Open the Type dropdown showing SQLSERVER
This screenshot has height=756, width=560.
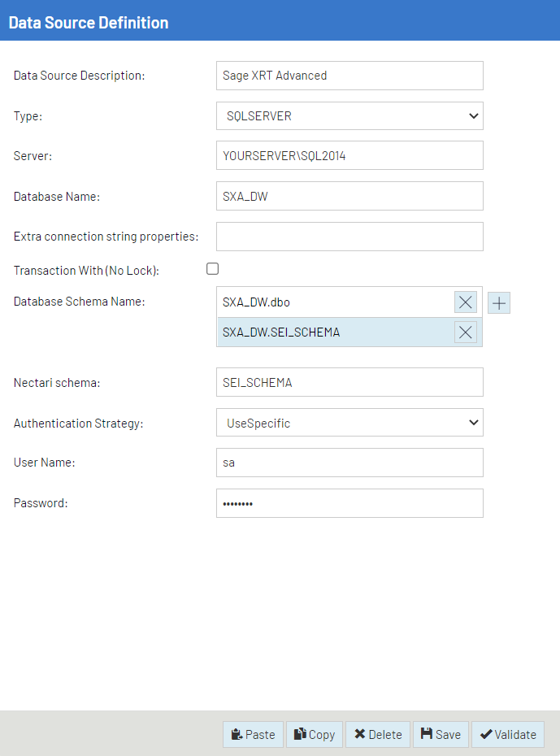[x=349, y=115]
